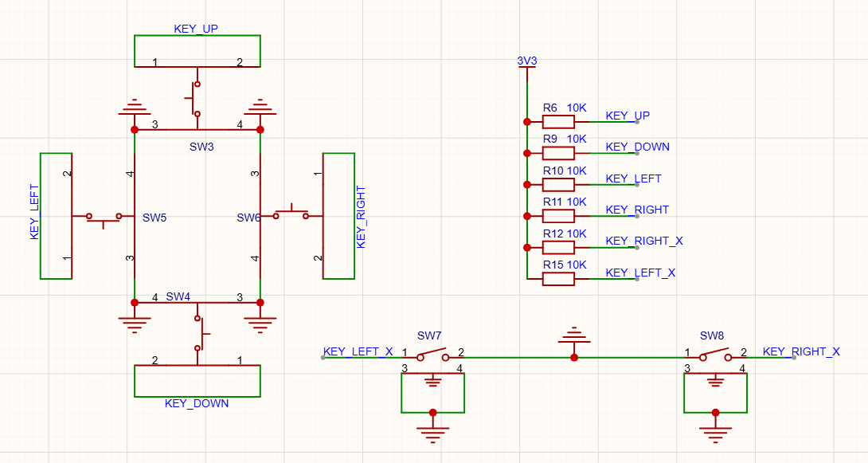Select the SW3 pushbutton symbol
Image resolution: width=868 pixels, height=463 pixels.
[x=194, y=99]
